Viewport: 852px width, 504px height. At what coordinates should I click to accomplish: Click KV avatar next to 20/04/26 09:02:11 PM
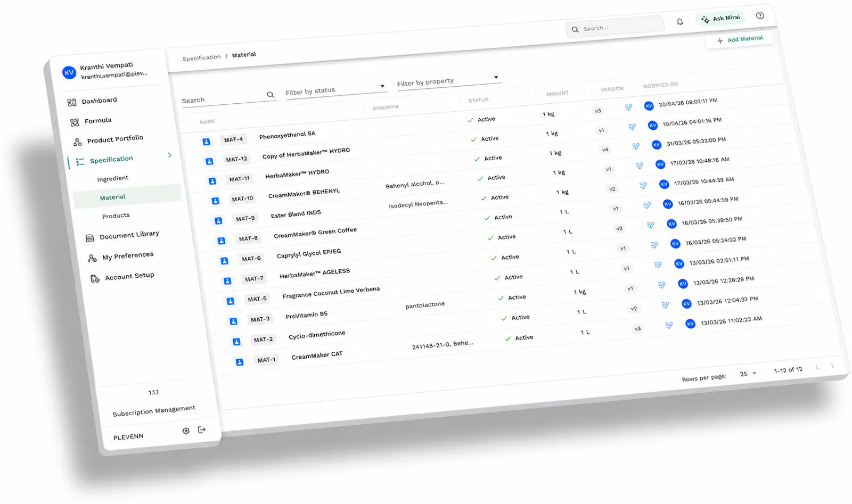click(x=649, y=106)
